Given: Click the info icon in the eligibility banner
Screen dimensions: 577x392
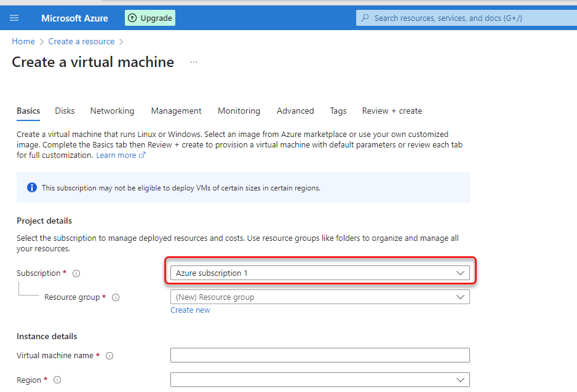Looking at the screenshot, I should click(31, 187).
